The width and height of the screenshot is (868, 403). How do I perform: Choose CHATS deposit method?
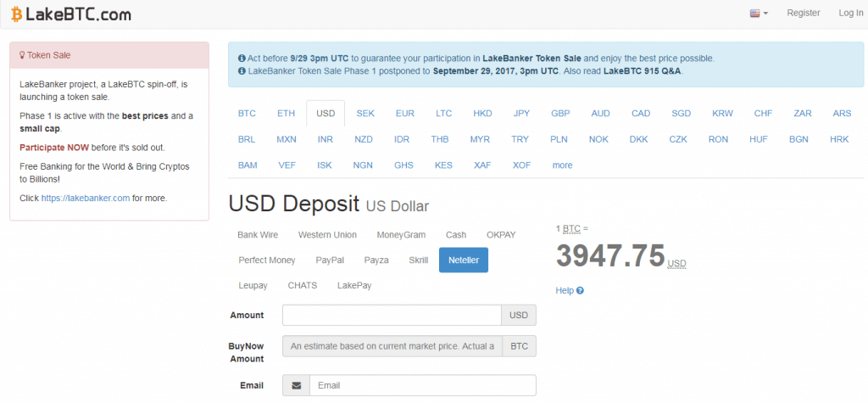pyautogui.click(x=303, y=285)
